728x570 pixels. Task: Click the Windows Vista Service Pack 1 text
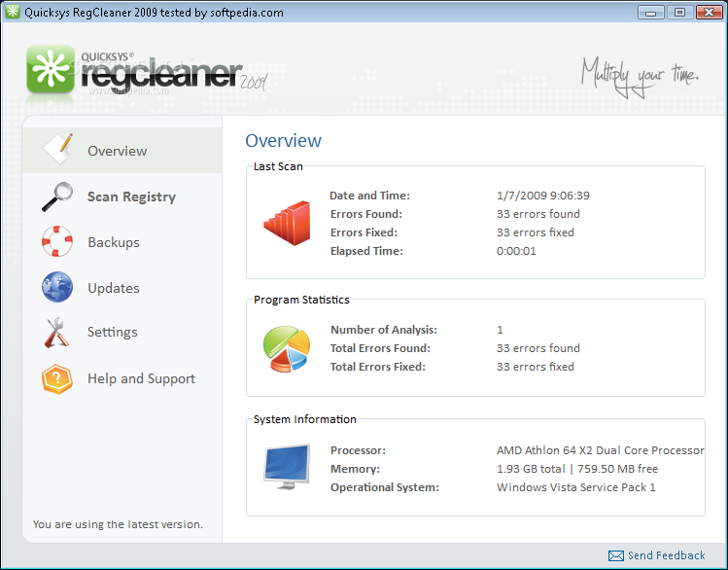tap(576, 487)
